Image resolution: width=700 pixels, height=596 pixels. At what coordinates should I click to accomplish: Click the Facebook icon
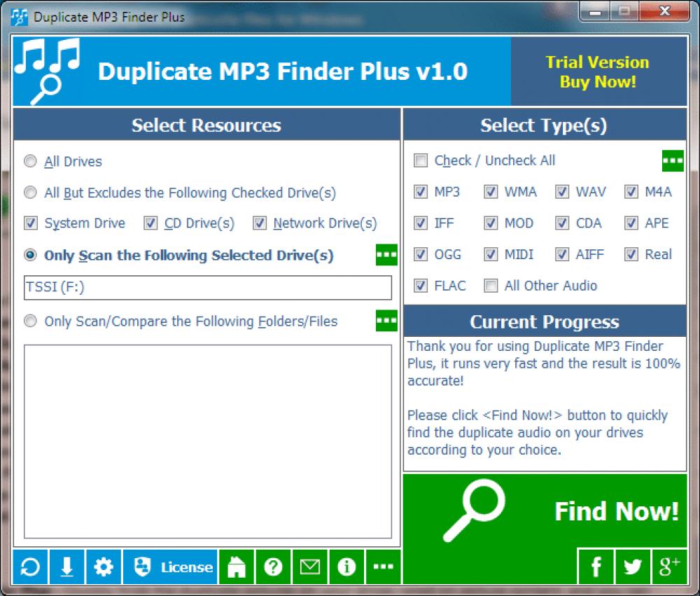pyautogui.click(x=596, y=567)
